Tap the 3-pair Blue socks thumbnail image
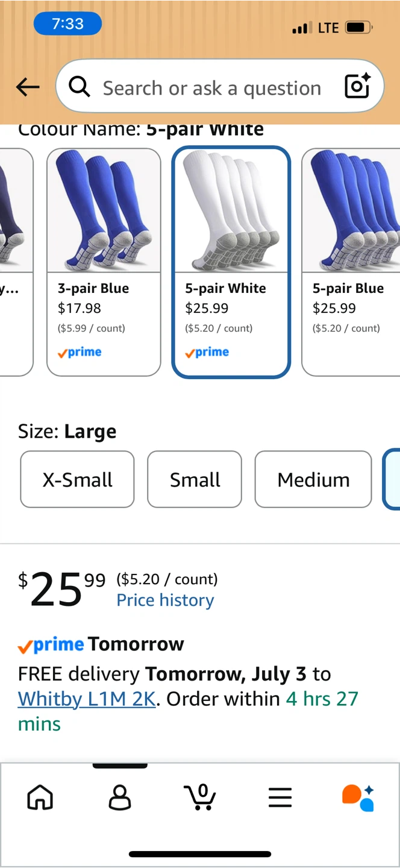Screen dimensions: 400x868 coord(104,210)
